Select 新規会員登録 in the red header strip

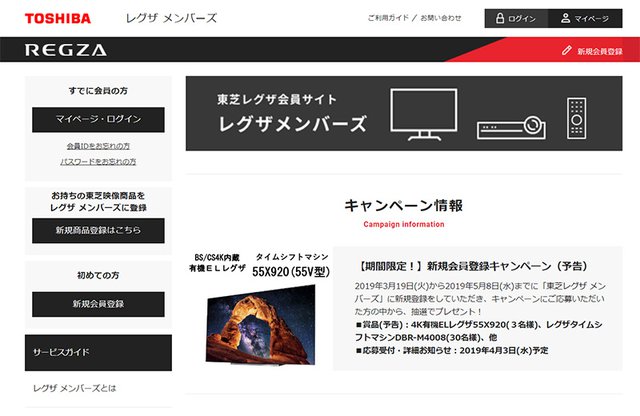pos(604,50)
